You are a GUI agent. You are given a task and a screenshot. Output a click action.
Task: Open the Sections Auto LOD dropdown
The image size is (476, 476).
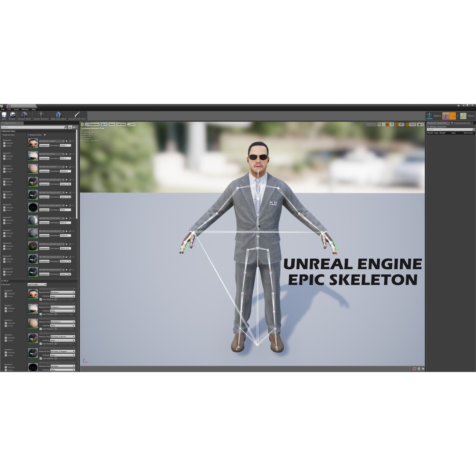click(x=37, y=284)
